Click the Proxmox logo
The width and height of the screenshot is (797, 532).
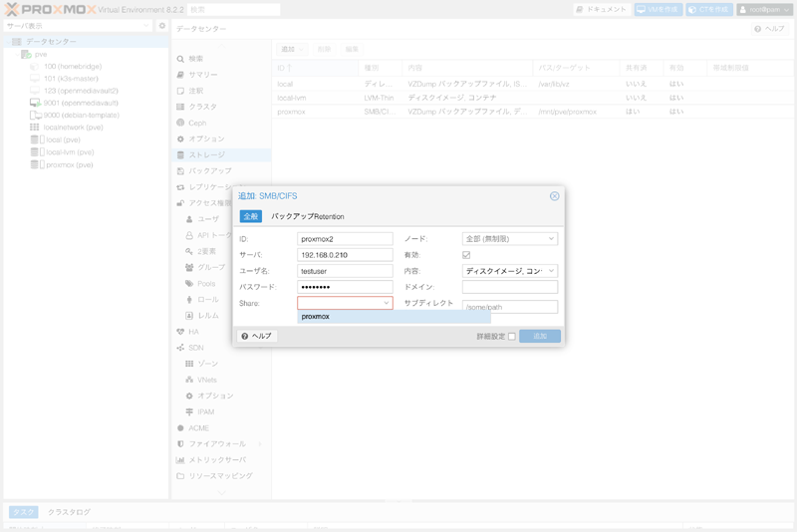pyautogui.click(x=51, y=9)
